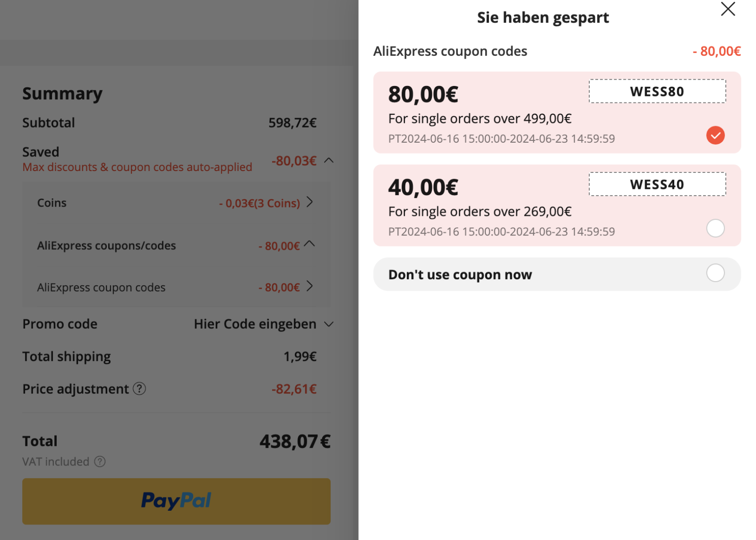Click the VAT included info icon

tap(100, 462)
